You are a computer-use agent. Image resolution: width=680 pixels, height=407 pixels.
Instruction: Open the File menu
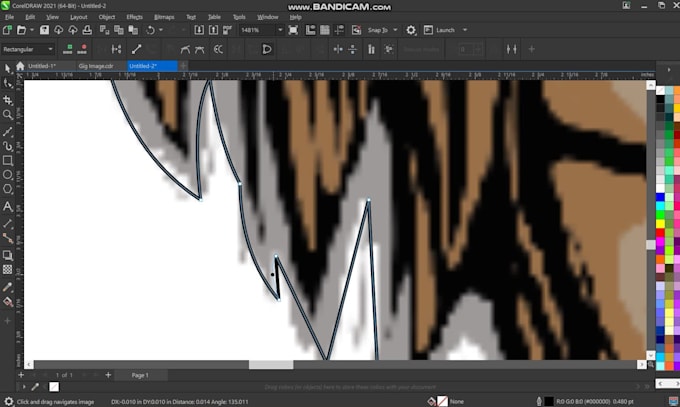[x=9, y=17]
